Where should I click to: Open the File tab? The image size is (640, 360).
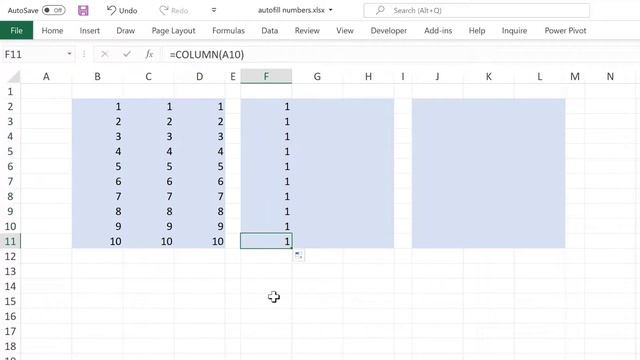(x=16, y=31)
